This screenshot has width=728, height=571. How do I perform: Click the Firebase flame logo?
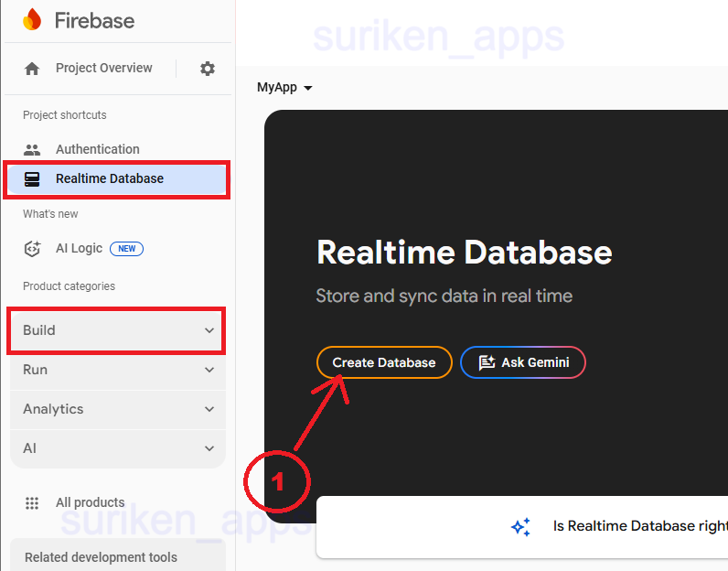[32, 20]
